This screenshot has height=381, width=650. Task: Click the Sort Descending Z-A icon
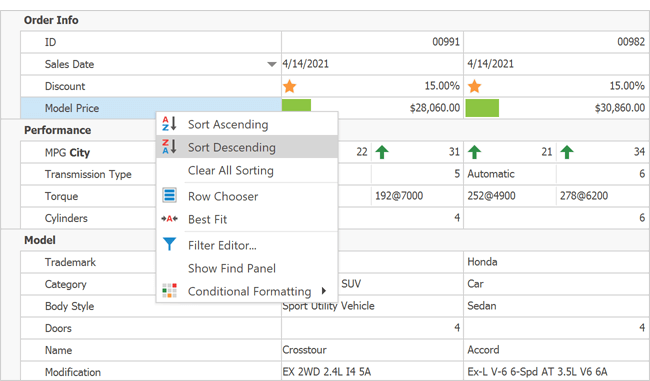click(x=169, y=147)
